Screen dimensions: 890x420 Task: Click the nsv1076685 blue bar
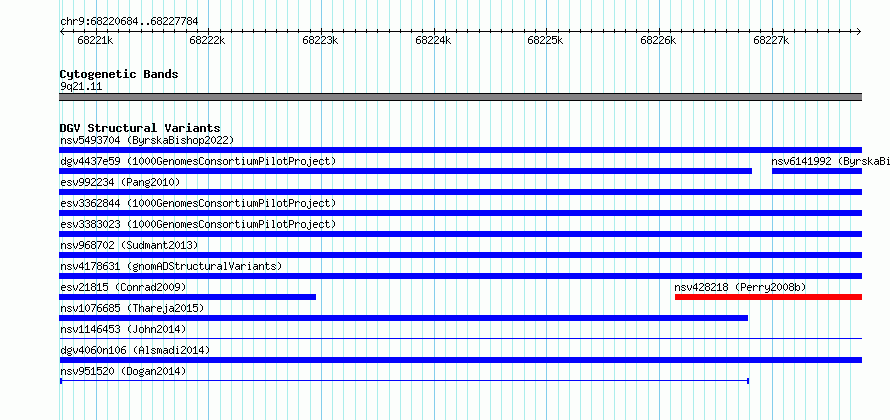pyautogui.click(x=404, y=318)
